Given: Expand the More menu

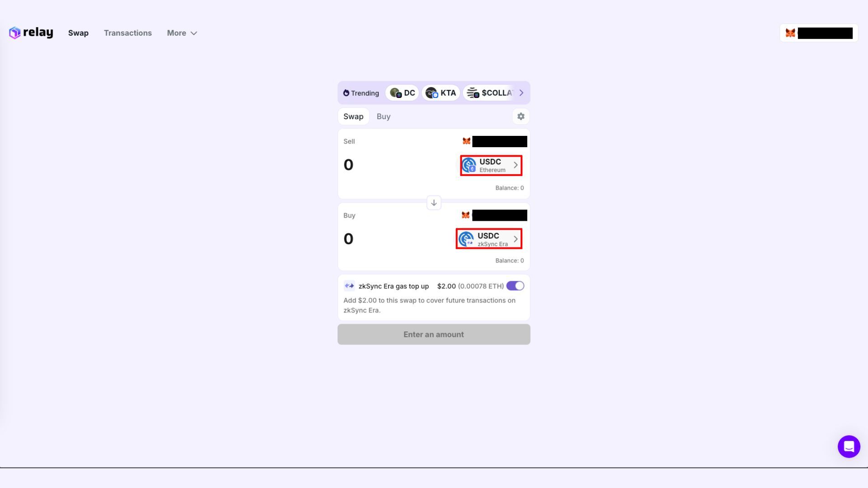Looking at the screenshot, I should (182, 33).
